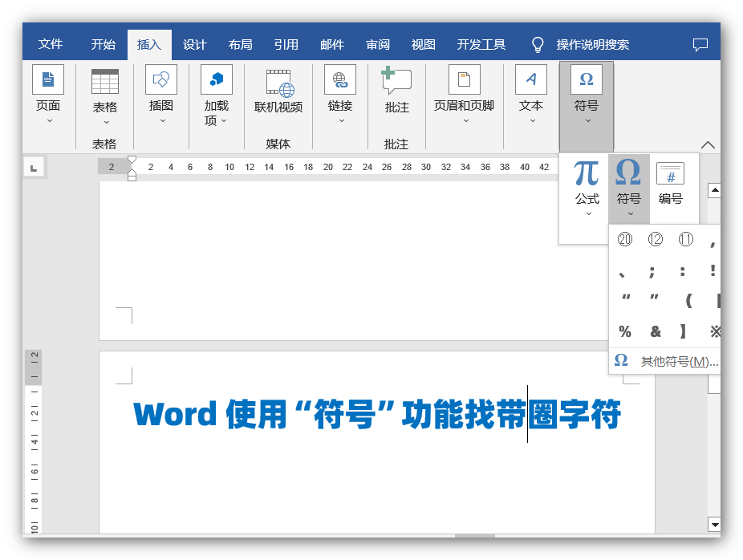Insert the left parenthesis symbol
This screenshot has height=560, width=743.
[x=688, y=300]
